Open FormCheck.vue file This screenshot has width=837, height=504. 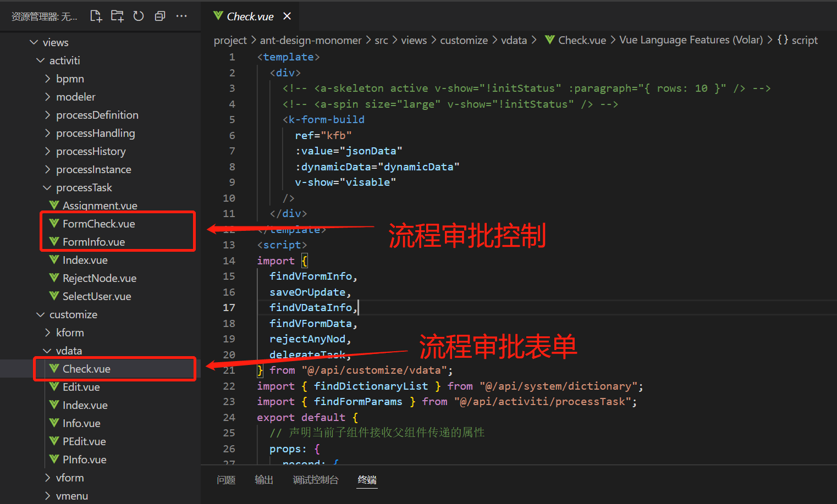pyautogui.click(x=100, y=224)
